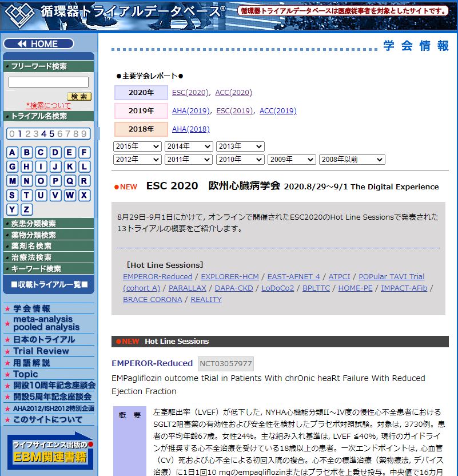The height and width of the screenshot is (476, 458).
Task: Open 日本のトライアル sidebar link
Action: tap(44, 339)
